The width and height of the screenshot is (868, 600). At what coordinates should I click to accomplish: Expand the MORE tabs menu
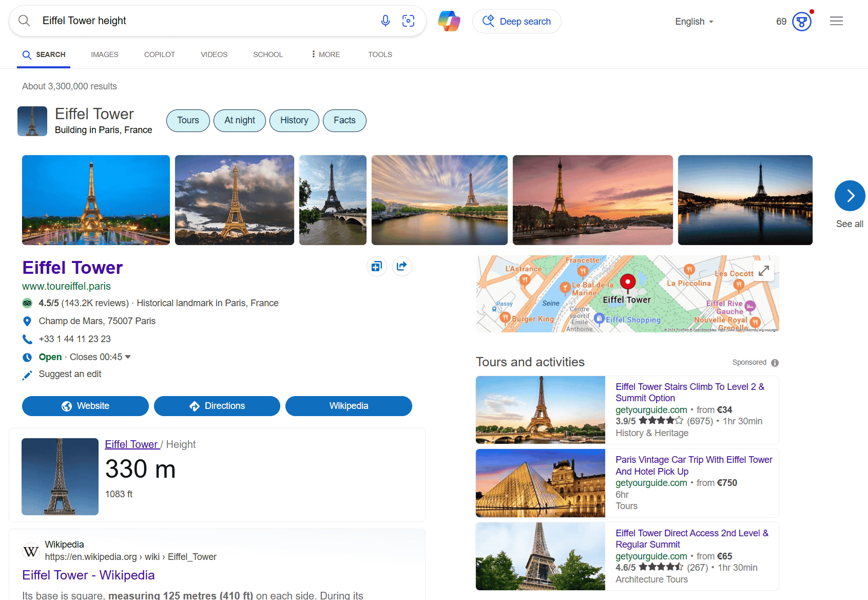(x=325, y=54)
